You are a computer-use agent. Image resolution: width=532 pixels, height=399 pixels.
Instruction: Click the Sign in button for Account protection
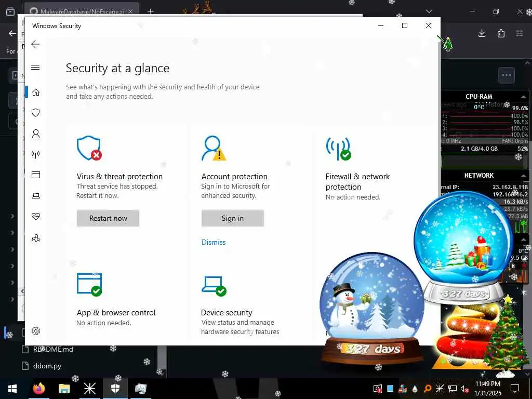(x=232, y=218)
